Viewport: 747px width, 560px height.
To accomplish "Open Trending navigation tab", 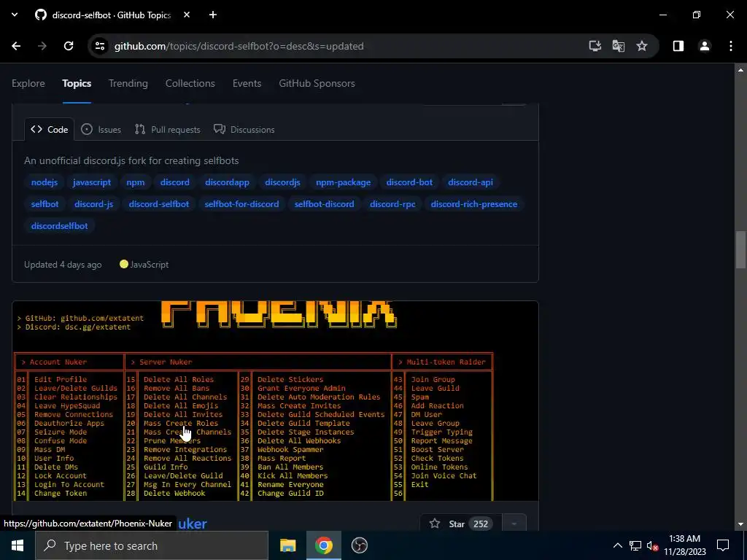I will 128,83.
